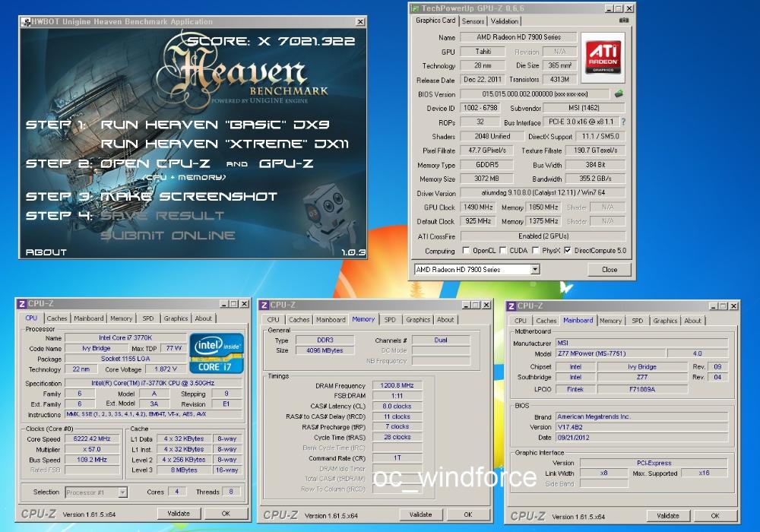Toggle the CUDA checkbox in GPU-Z
The width and height of the screenshot is (760, 532).
[502, 251]
